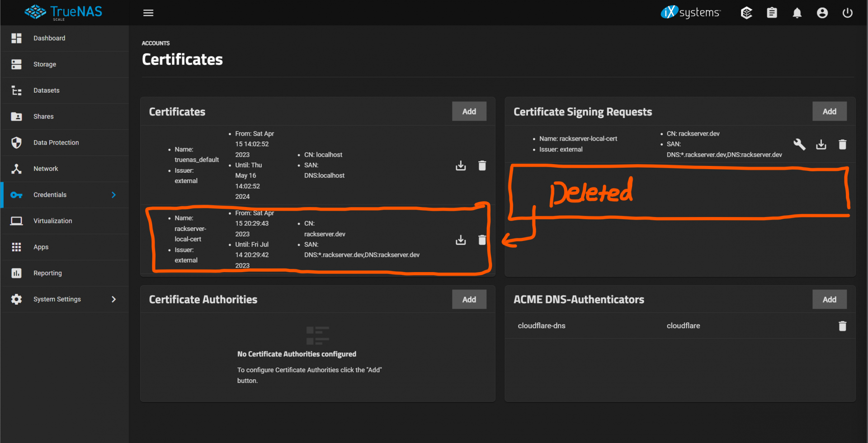Click 'CN: rackserver.dev' in signing requests
The height and width of the screenshot is (443, 868).
(x=693, y=134)
